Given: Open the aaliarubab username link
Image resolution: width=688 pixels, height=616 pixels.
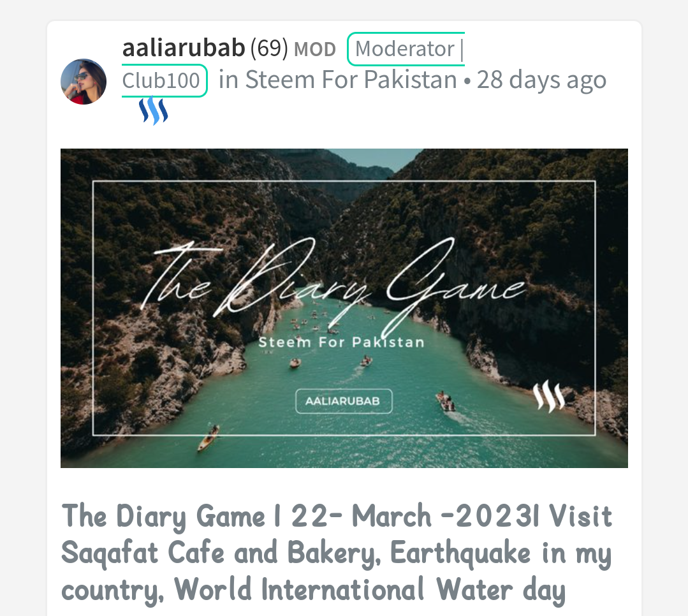Looking at the screenshot, I should point(184,48).
